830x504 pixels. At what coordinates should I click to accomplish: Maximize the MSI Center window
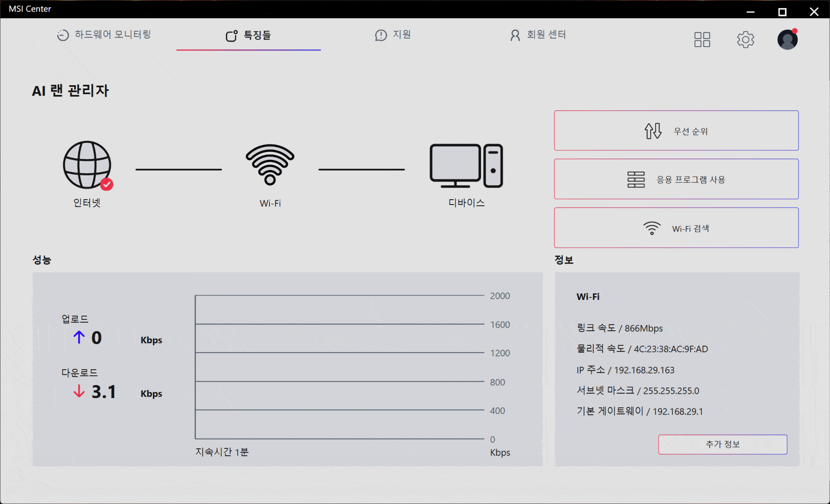782,12
